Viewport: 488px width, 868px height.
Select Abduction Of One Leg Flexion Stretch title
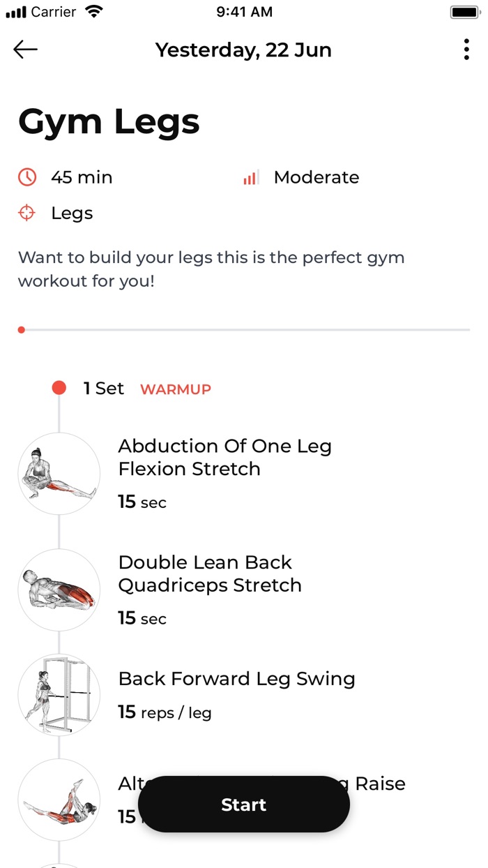point(224,457)
